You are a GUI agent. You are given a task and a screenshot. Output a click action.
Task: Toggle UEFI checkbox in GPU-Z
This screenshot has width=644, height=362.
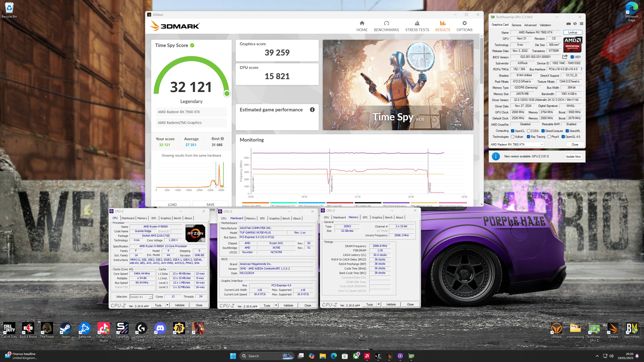point(572,57)
